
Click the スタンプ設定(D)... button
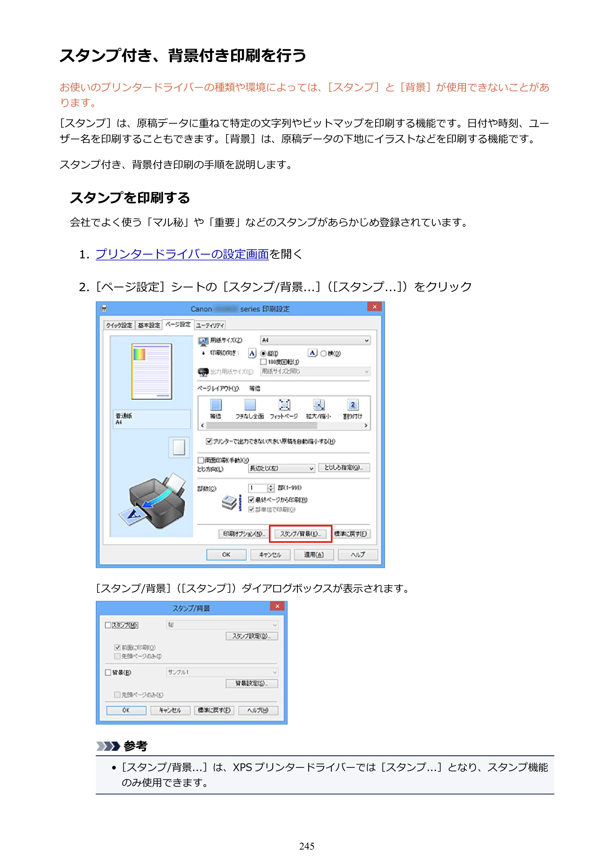coord(252,636)
